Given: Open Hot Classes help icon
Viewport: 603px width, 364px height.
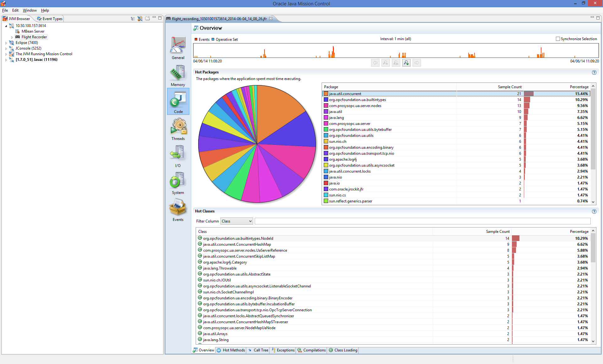Looking at the screenshot, I should [594, 211].
